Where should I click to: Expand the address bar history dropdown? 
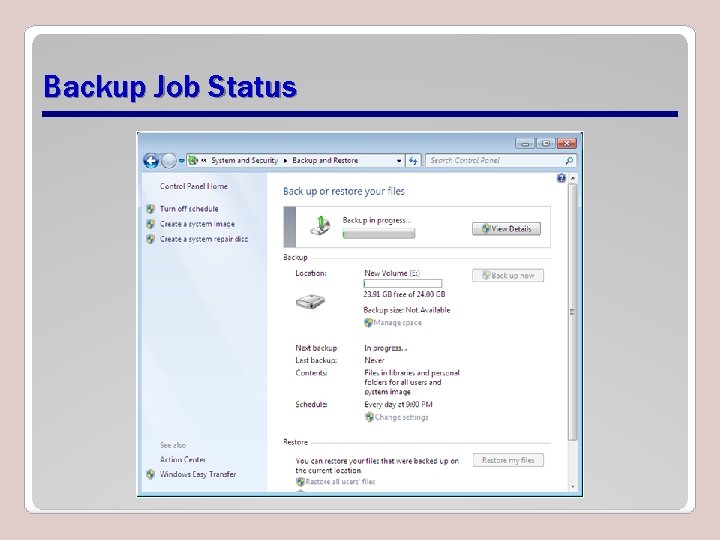(399, 161)
